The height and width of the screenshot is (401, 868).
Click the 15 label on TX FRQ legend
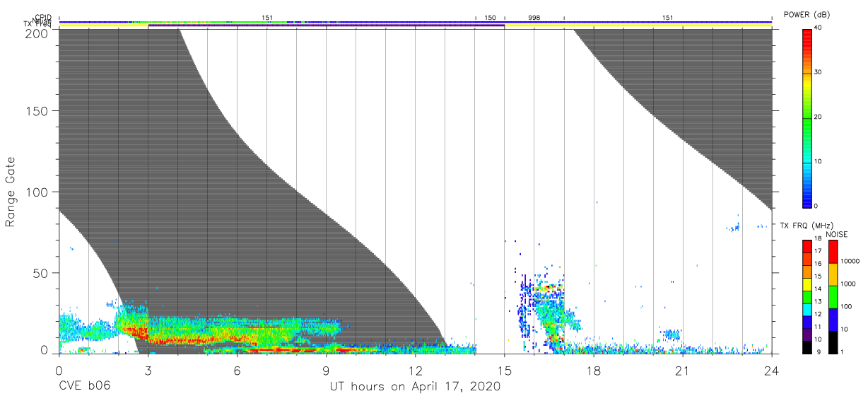[x=819, y=277]
